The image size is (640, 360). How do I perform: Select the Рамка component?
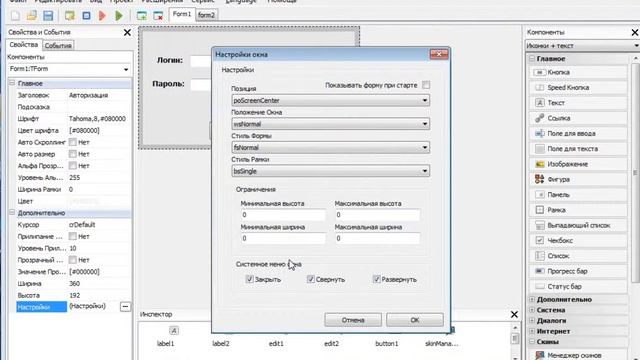tap(578, 210)
